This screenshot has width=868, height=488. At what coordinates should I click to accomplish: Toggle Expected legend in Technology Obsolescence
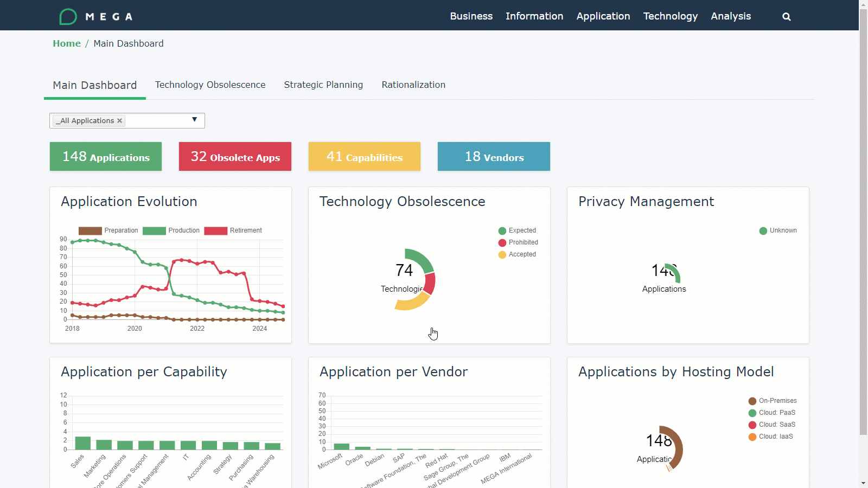click(x=517, y=230)
